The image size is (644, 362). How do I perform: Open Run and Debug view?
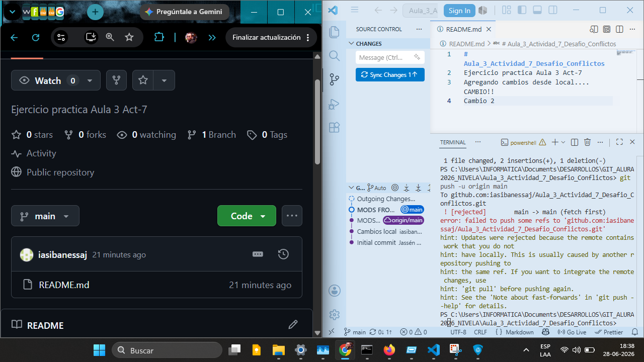[x=334, y=104]
